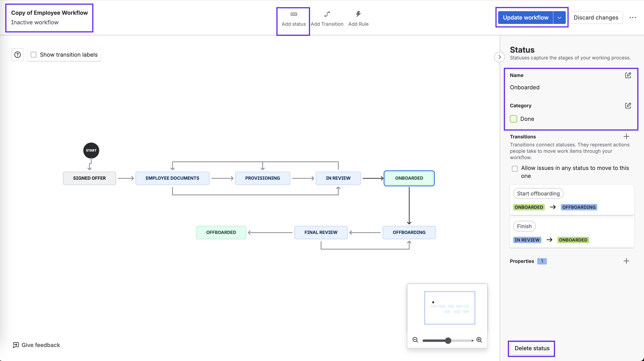This screenshot has width=644, height=361.
Task: Select the Provisioning status node
Action: 262,178
